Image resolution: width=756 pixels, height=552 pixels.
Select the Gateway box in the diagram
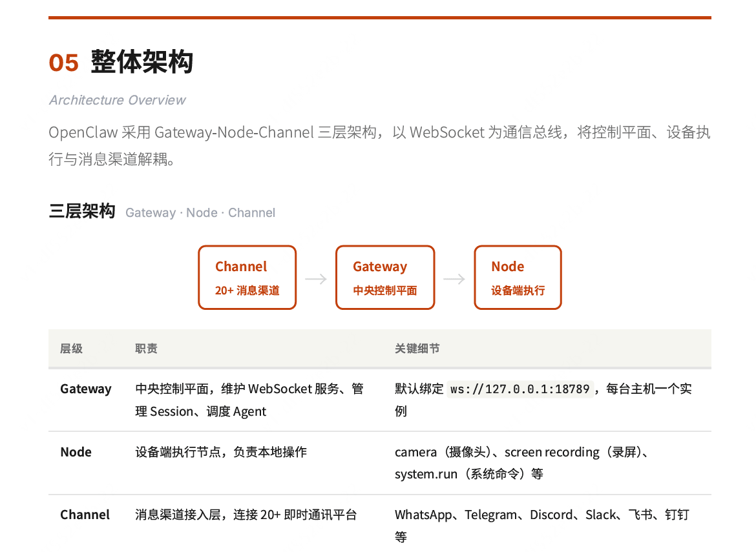pyautogui.click(x=385, y=278)
